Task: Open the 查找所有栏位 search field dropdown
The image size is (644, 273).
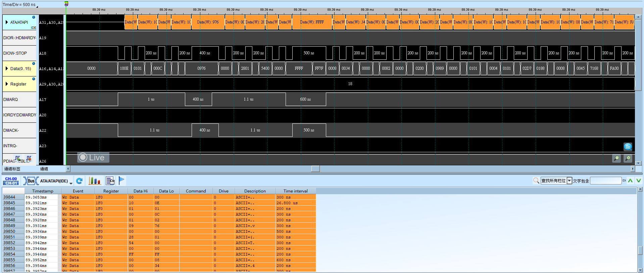Action: pos(569,181)
